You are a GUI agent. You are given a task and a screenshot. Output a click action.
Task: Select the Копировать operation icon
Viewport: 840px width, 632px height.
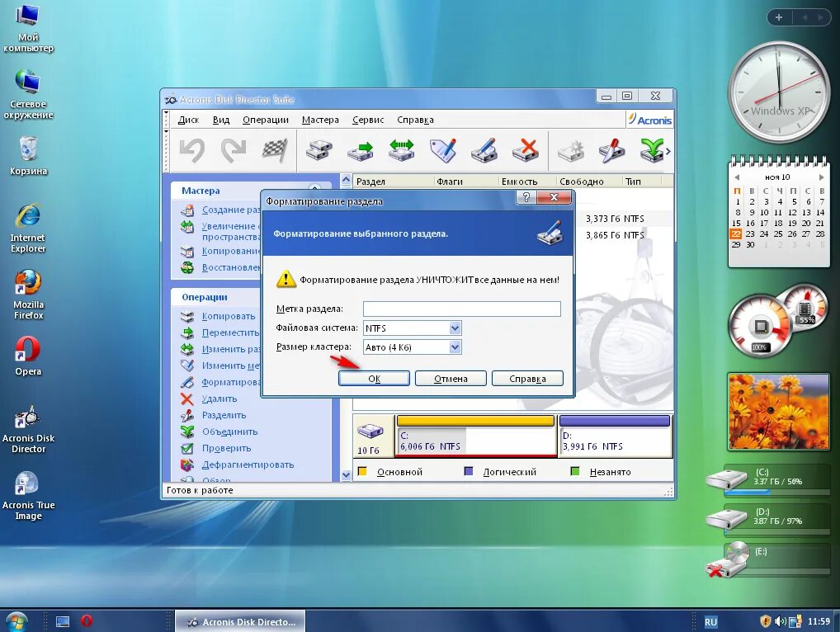188,316
